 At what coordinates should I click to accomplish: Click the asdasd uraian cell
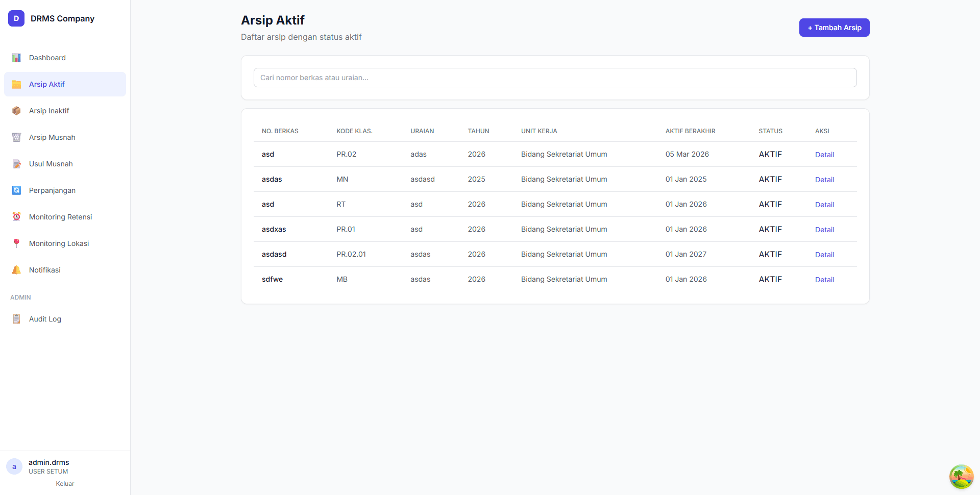(x=423, y=179)
